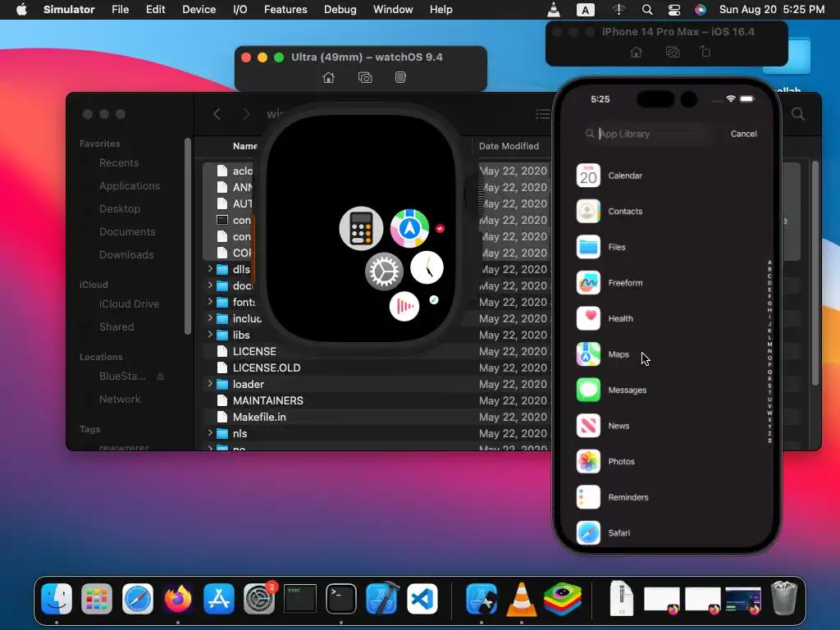Open Maps app on the watch face
This screenshot has height=630, width=840.
409,228
